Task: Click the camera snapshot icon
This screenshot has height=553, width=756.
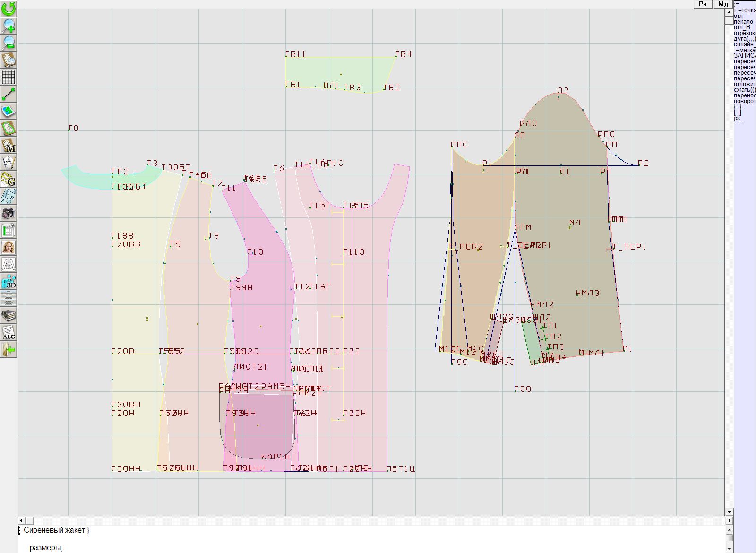Action: click(x=9, y=213)
